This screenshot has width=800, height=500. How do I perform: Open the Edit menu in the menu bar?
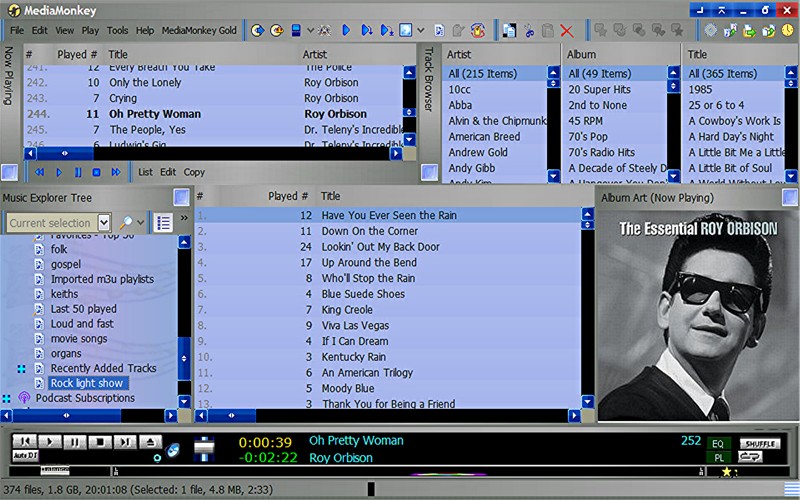pos(40,31)
